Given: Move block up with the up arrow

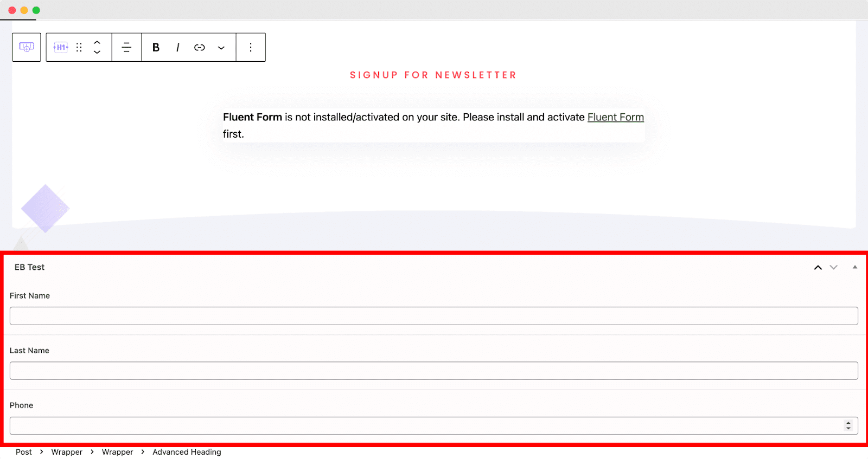Looking at the screenshot, I should [97, 42].
